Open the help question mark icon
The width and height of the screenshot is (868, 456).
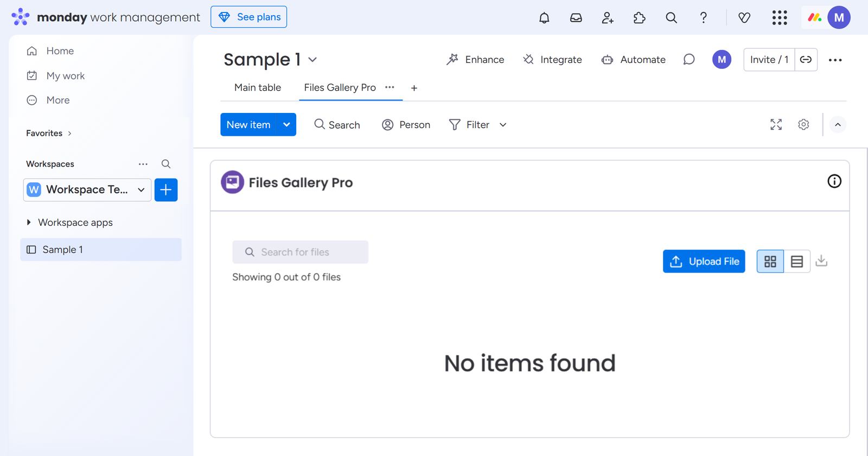click(x=704, y=18)
